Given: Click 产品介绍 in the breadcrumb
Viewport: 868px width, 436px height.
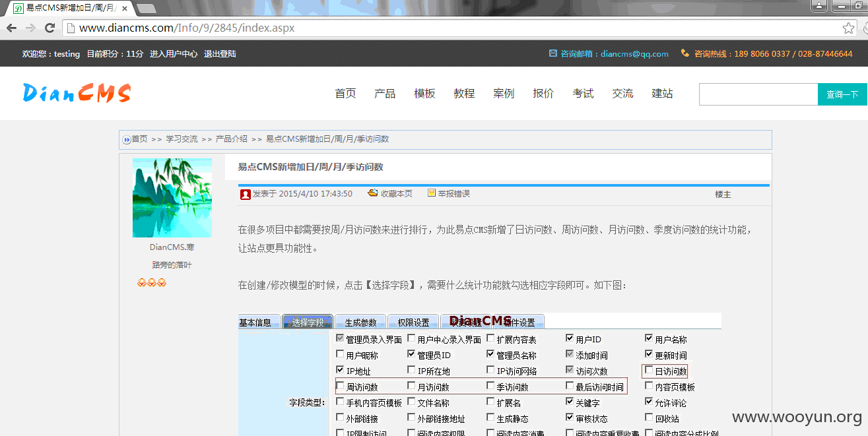Looking at the screenshot, I should coord(232,139).
